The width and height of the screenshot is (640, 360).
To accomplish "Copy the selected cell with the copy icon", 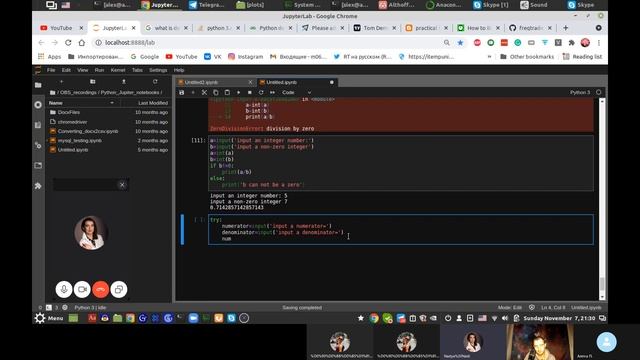I will (x=216, y=92).
